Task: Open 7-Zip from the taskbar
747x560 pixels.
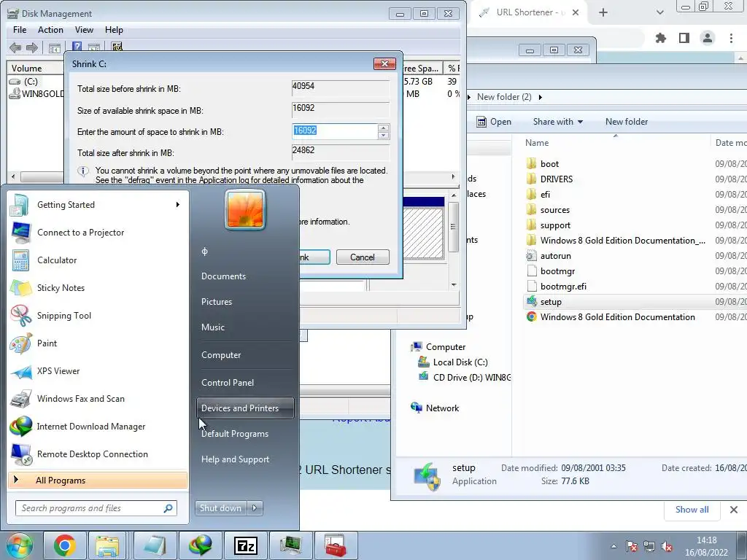Action: [246, 545]
